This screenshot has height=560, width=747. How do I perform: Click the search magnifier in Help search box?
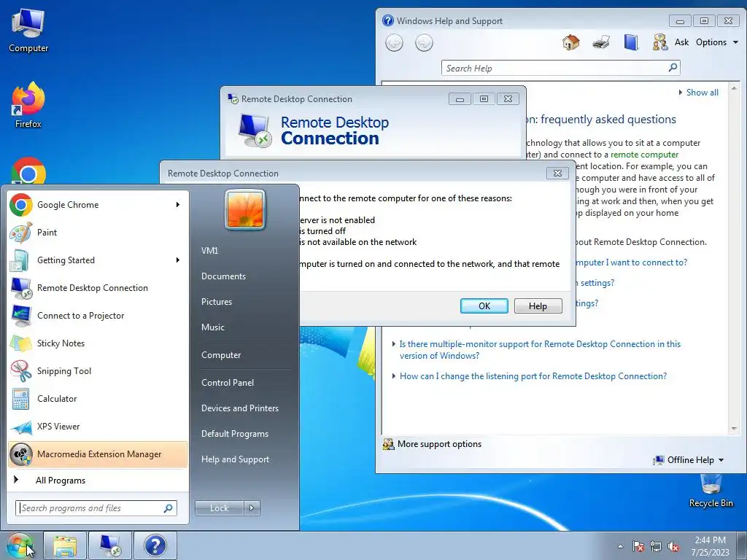[x=673, y=68]
